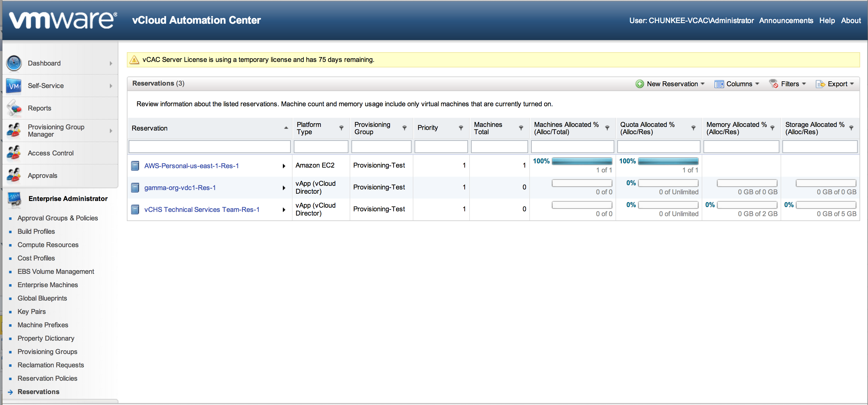Click the Approvals sidebar icon
This screenshot has width=868, height=405.
14,175
